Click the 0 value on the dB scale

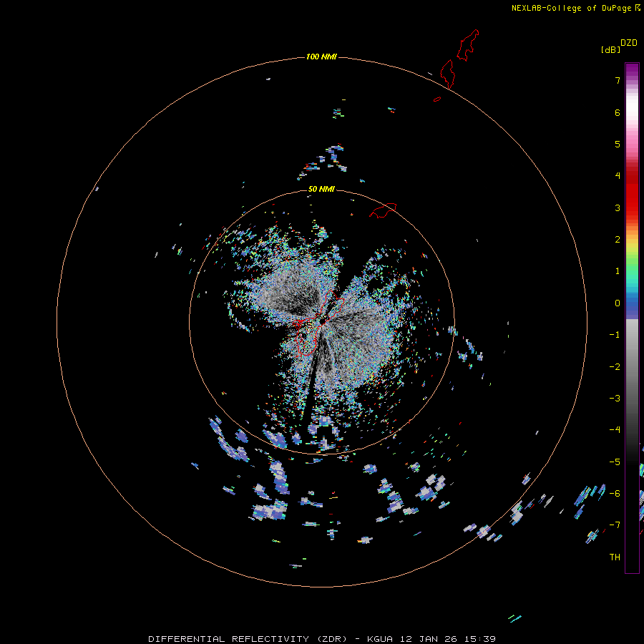coord(618,303)
